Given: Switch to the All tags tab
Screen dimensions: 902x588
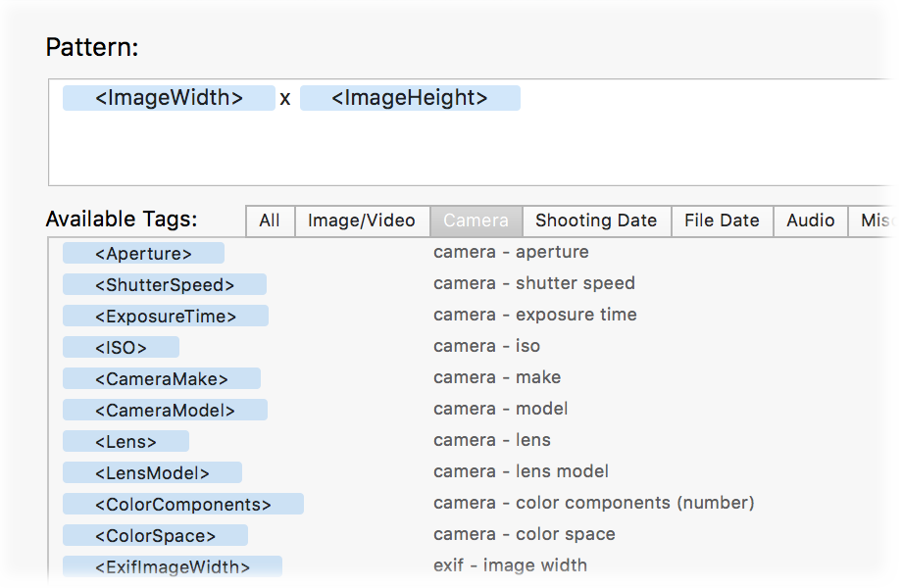Looking at the screenshot, I should pyautogui.click(x=270, y=220).
